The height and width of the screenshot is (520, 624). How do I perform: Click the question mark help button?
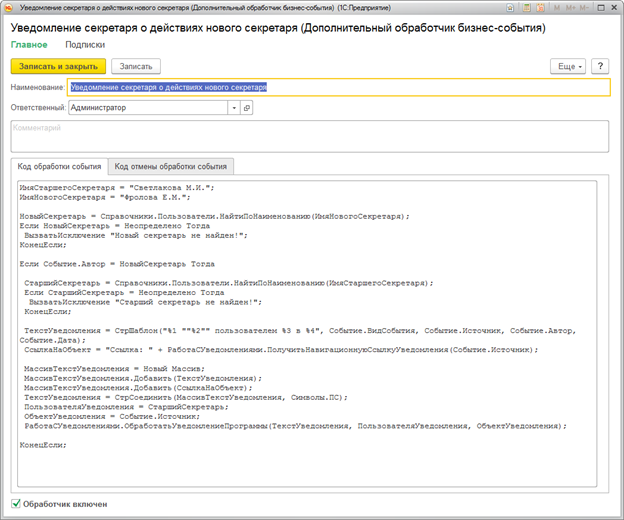pos(600,66)
